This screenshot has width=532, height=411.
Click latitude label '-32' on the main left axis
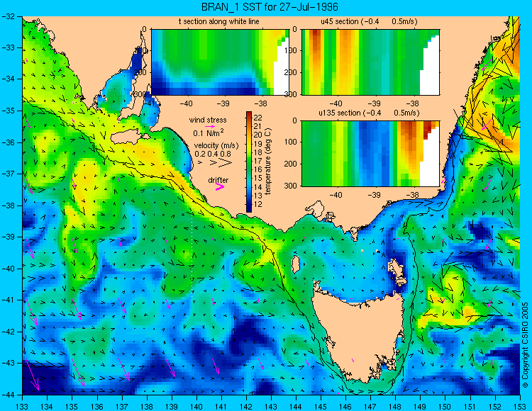tap(8, 16)
